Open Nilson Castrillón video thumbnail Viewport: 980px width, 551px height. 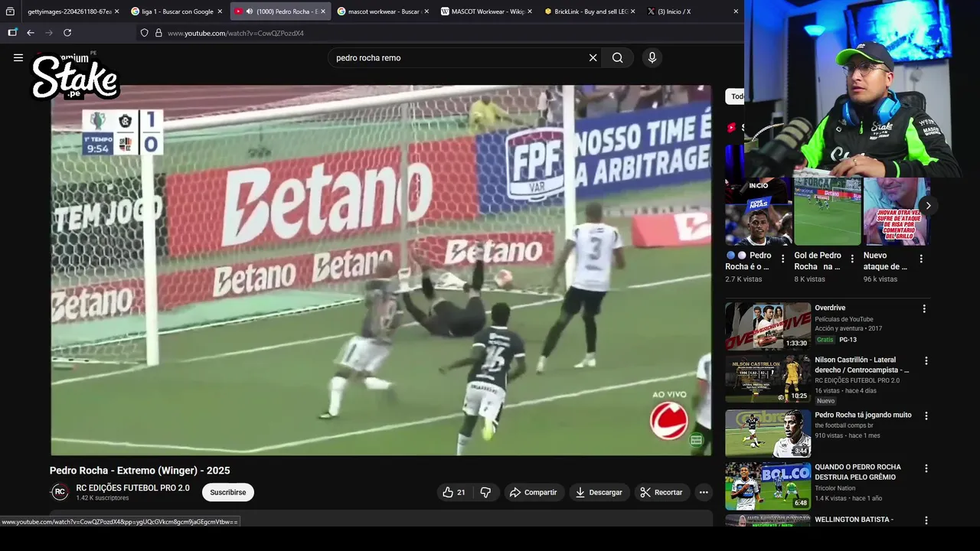point(768,378)
